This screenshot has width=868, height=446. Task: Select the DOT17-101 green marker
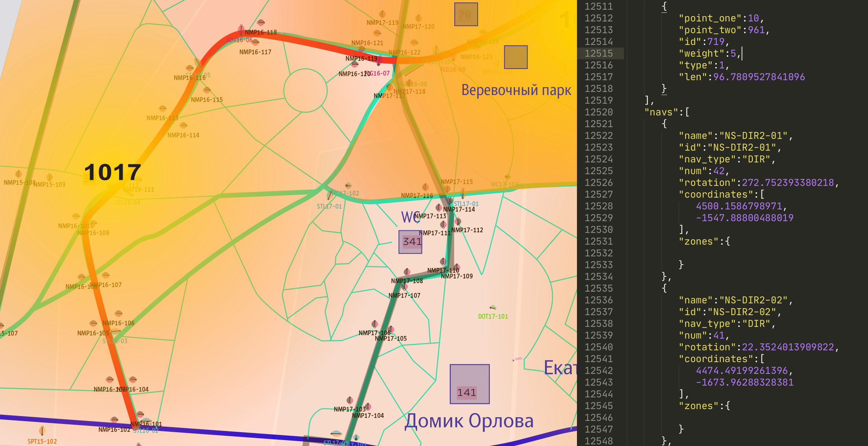(493, 307)
